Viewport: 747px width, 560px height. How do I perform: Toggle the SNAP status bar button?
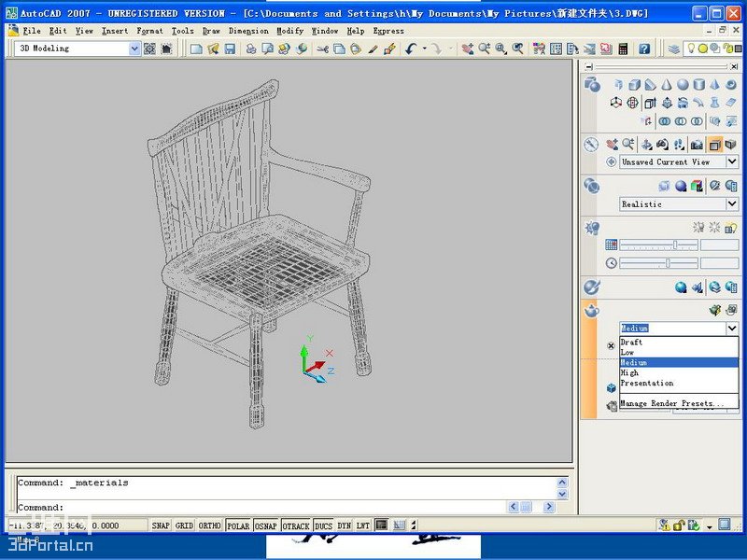point(161,525)
